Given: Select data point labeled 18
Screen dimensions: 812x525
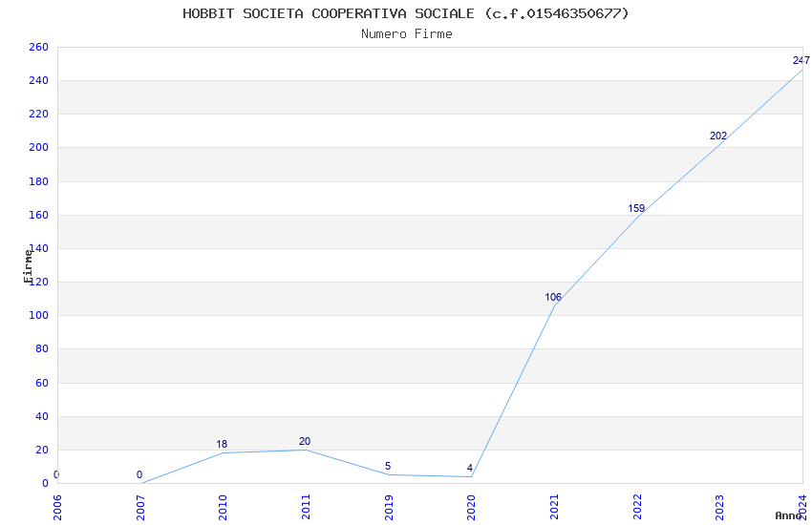Looking at the screenshot, I should 222,444.
